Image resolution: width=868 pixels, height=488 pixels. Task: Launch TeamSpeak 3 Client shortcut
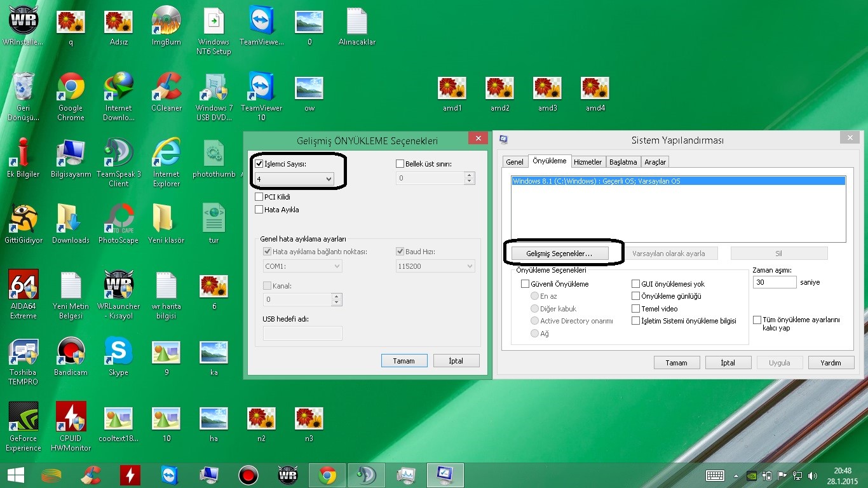(x=119, y=163)
